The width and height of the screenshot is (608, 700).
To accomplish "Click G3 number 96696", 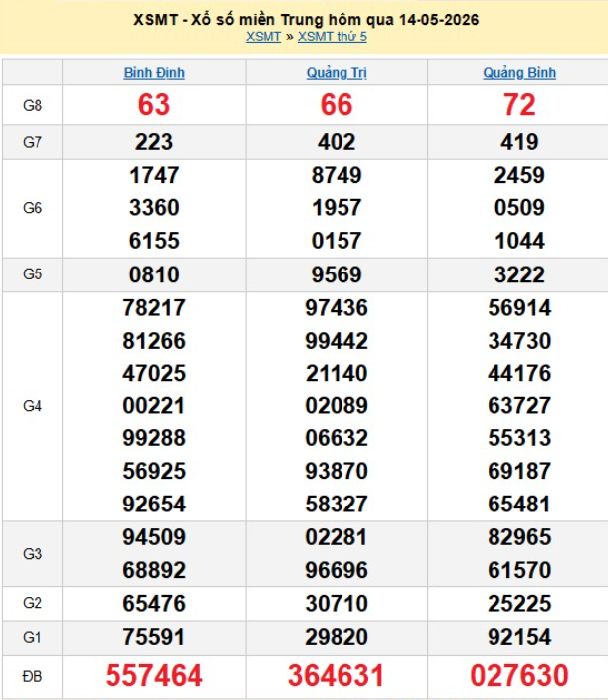I will click(337, 570).
